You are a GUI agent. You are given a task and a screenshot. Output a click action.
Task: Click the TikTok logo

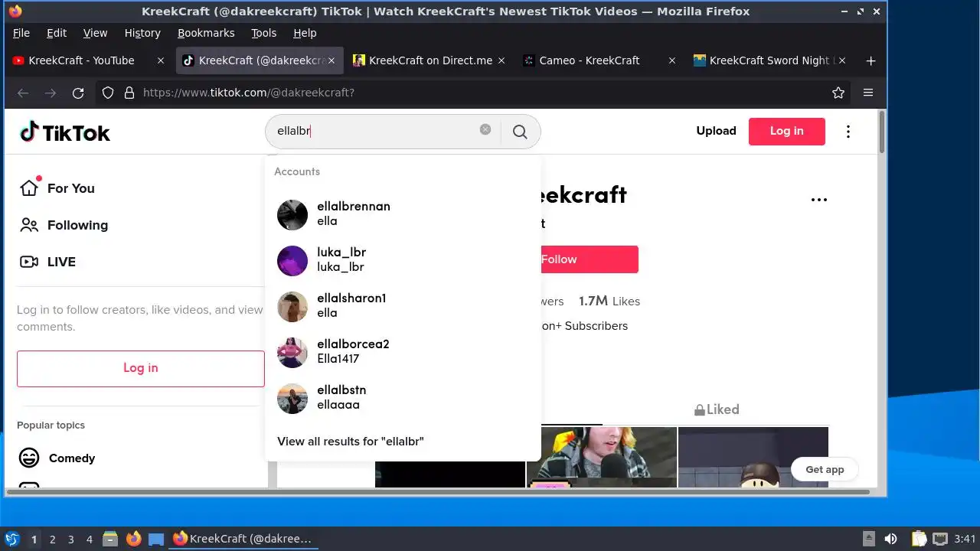coord(65,132)
